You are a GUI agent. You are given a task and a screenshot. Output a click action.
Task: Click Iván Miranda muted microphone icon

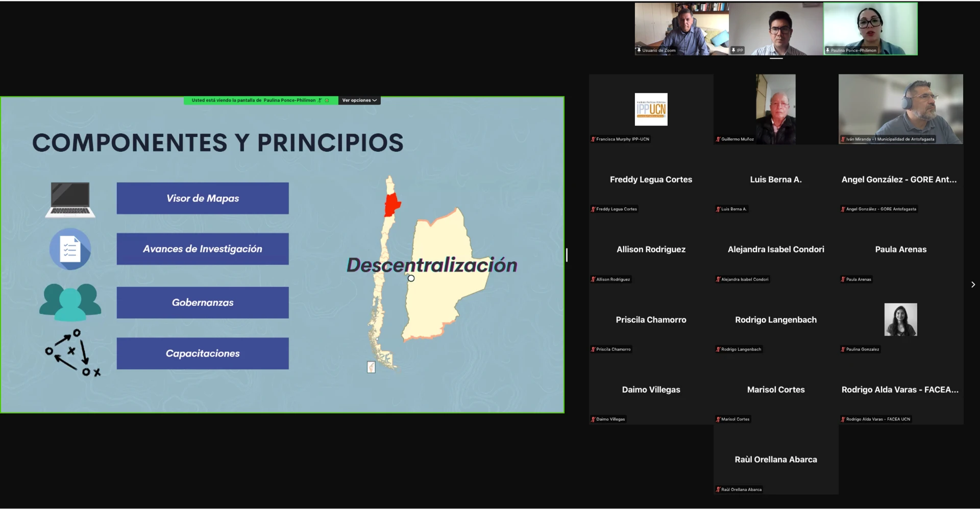[x=843, y=139]
